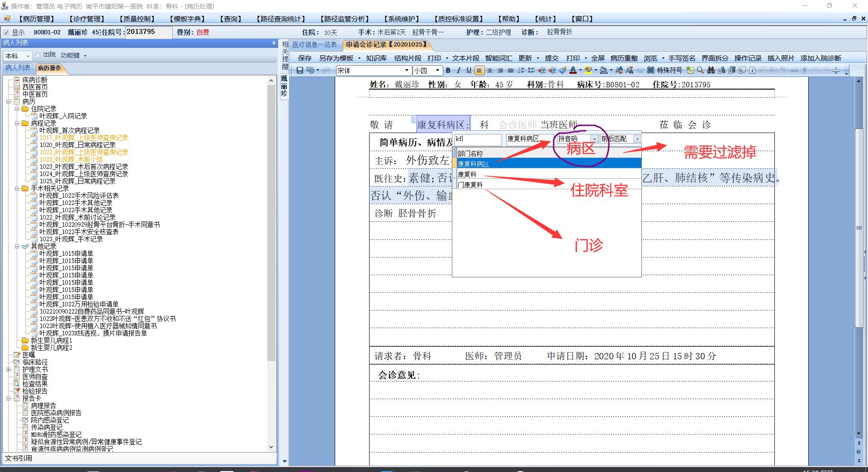Open the 病历管理 menu
868x472 pixels.
(37, 19)
